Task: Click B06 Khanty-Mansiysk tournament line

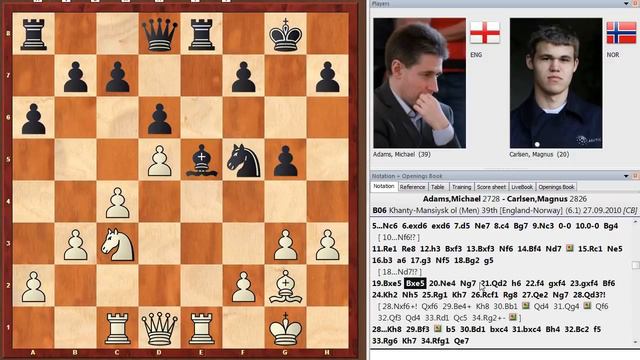Action: [x=504, y=211]
